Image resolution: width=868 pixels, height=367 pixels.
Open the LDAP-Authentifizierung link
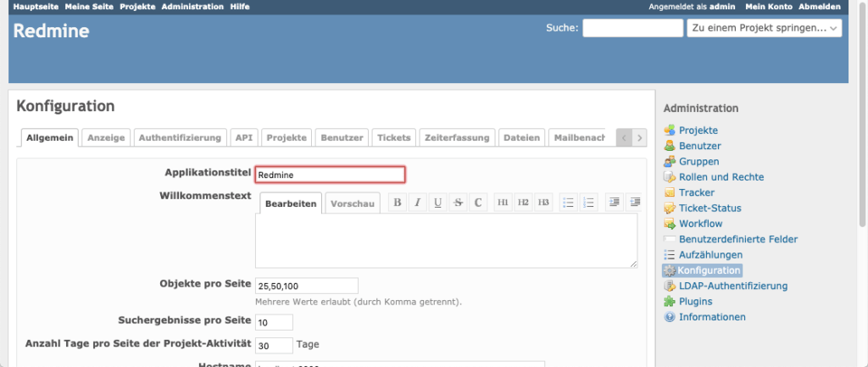pyautogui.click(x=733, y=286)
